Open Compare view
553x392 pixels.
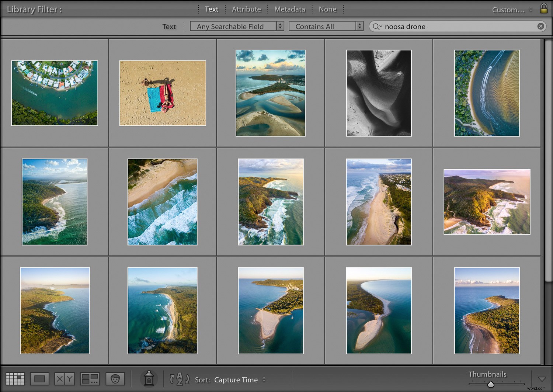pos(64,379)
